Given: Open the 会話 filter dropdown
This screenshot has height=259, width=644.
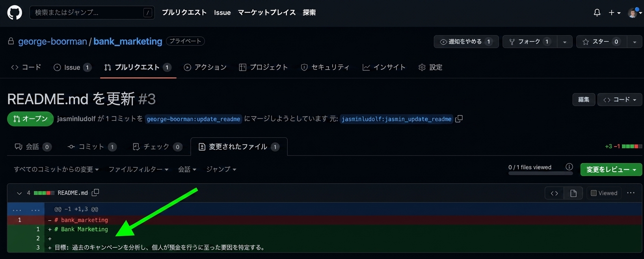Looking at the screenshot, I should pyautogui.click(x=187, y=169).
